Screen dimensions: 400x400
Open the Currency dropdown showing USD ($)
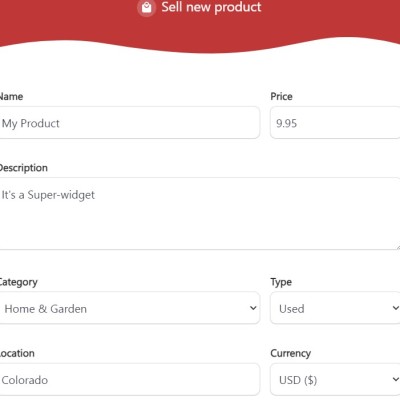coord(335,380)
